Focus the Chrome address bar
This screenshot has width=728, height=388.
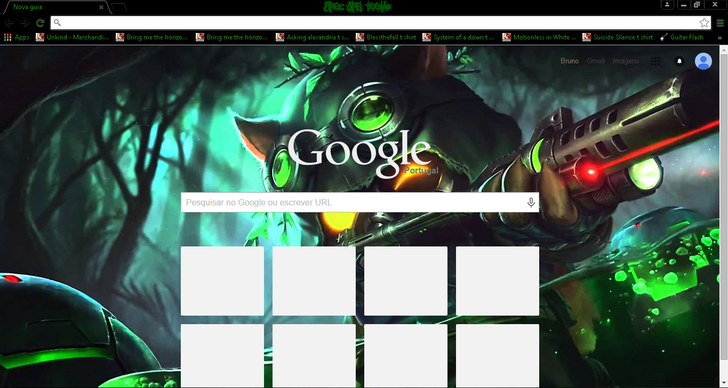tap(380, 23)
